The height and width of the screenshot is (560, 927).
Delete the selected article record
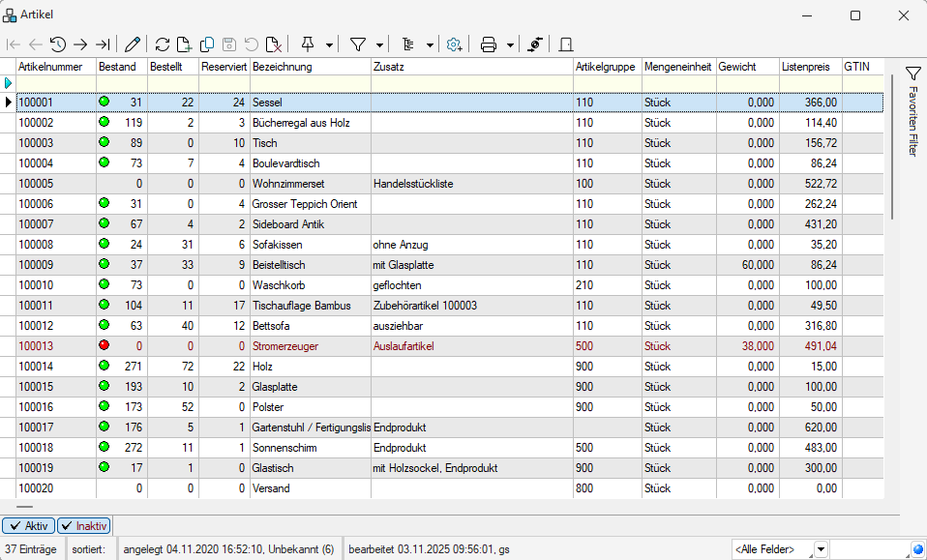(x=274, y=44)
